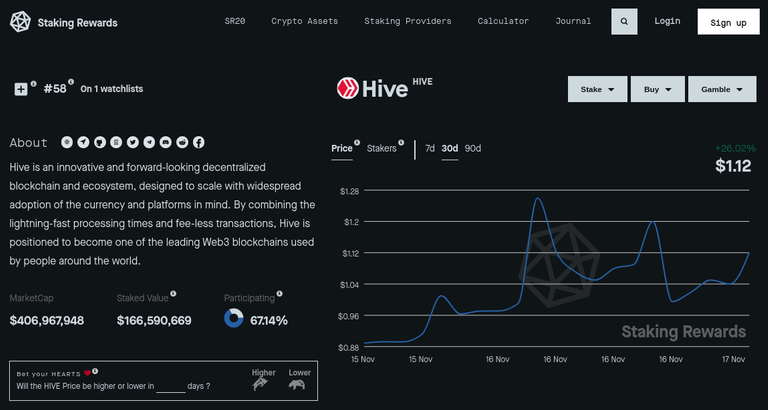Open the SR20 menu item

pyautogui.click(x=235, y=22)
